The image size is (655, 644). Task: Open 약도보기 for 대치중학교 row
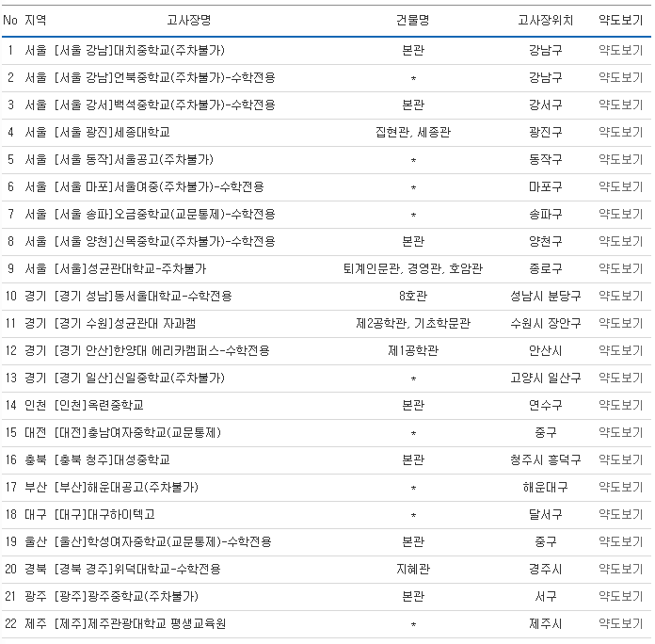(620, 51)
